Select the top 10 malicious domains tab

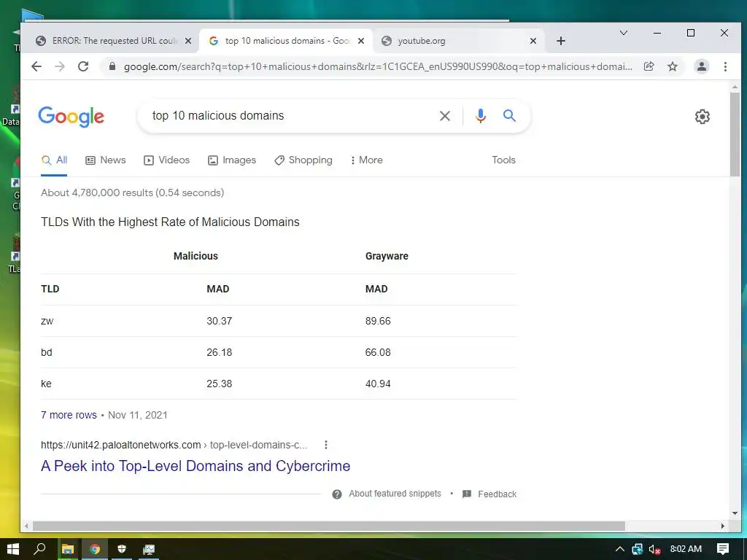click(286, 41)
